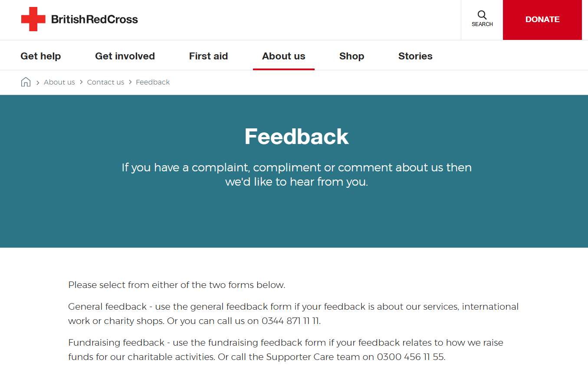Screen dimensions: 588x373
Task: Go to the Shop section
Action: [x=351, y=56]
